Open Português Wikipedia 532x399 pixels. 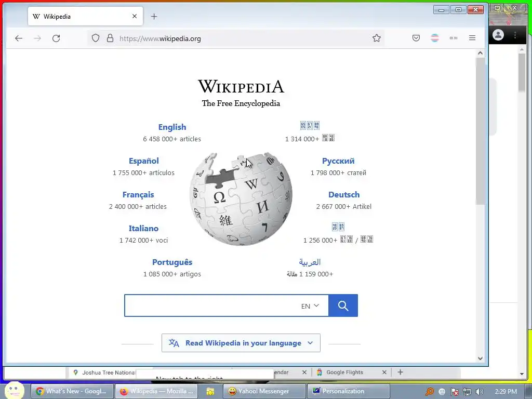click(x=172, y=262)
